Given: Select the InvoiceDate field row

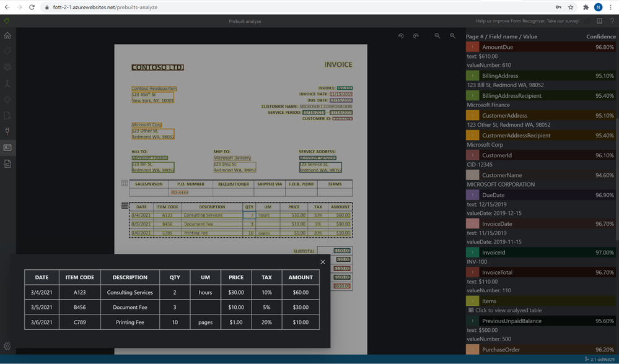Looking at the screenshot, I should point(541,223).
